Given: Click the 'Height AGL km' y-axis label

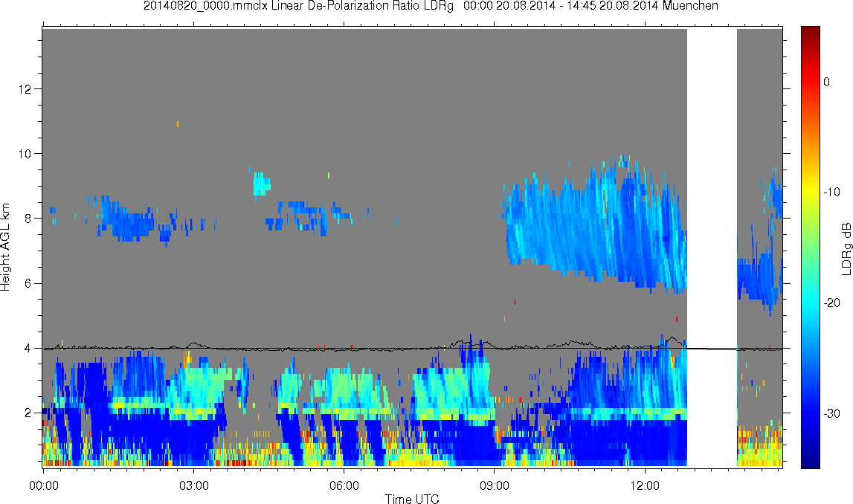Looking at the screenshot, I should (x=5, y=248).
